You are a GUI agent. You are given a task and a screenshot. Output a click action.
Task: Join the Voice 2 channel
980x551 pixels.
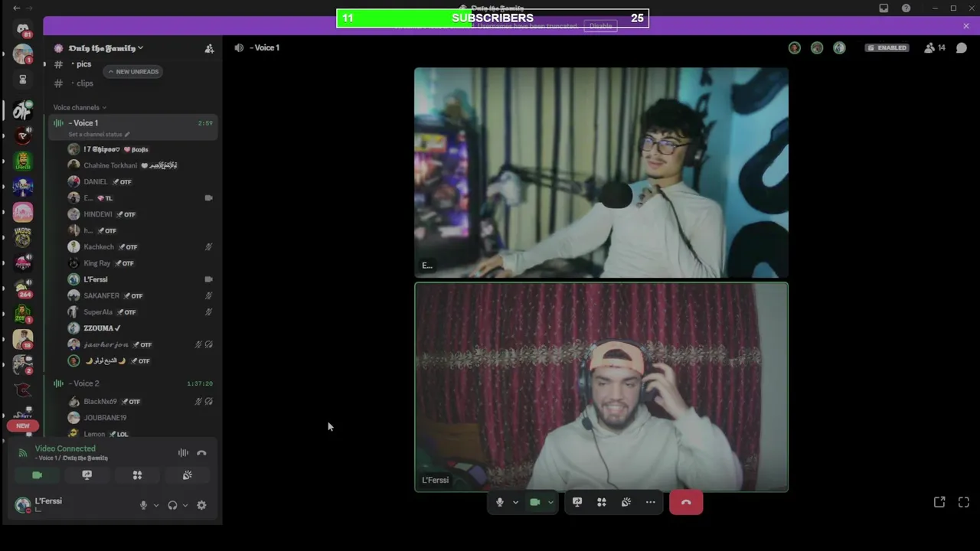click(134, 383)
